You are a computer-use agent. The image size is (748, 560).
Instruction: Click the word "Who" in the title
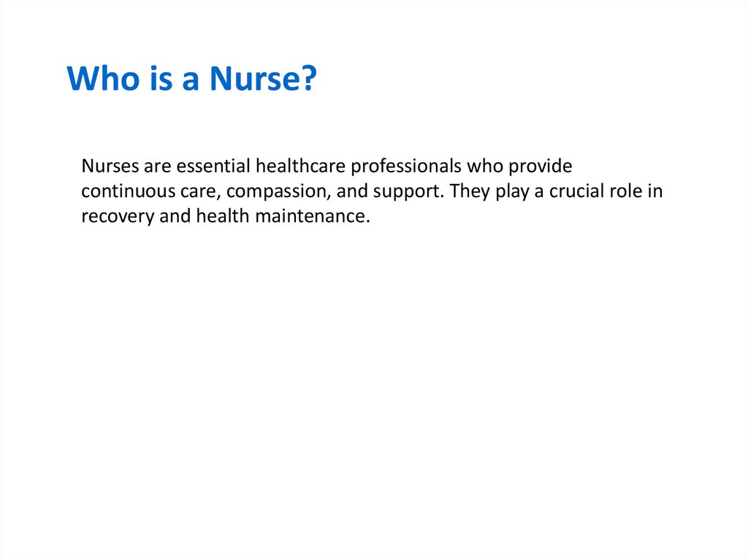(98, 80)
